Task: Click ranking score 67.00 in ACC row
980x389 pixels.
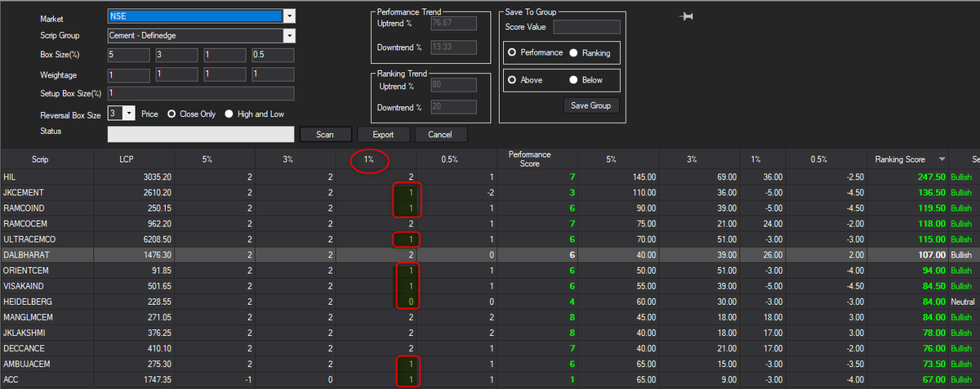Action: coord(933,379)
